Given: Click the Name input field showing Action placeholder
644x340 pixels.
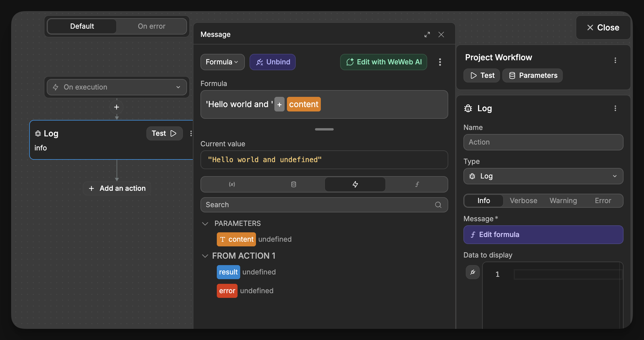Looking at the screenshot, I should click(543, 142).
